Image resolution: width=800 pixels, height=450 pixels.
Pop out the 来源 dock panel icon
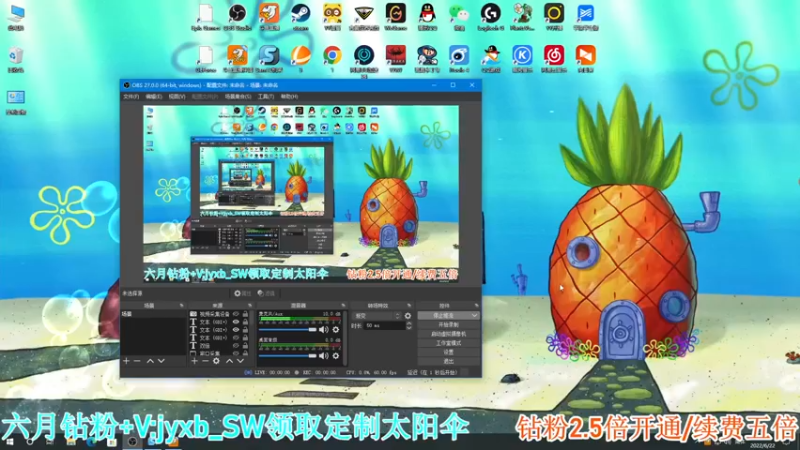point(249,306)
